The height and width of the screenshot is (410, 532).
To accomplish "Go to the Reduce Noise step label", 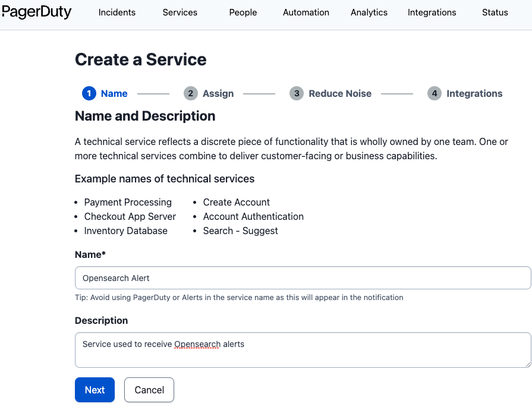I will pos(340,94).
